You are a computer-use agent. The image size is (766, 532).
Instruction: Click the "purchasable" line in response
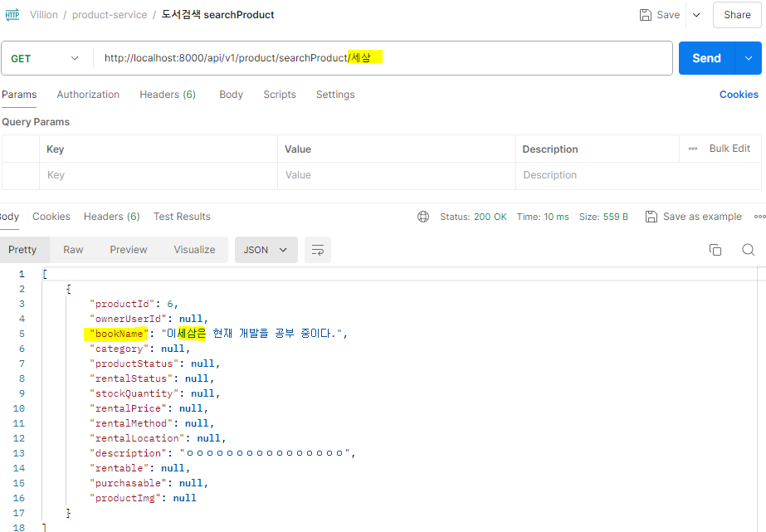coord(149,483)
